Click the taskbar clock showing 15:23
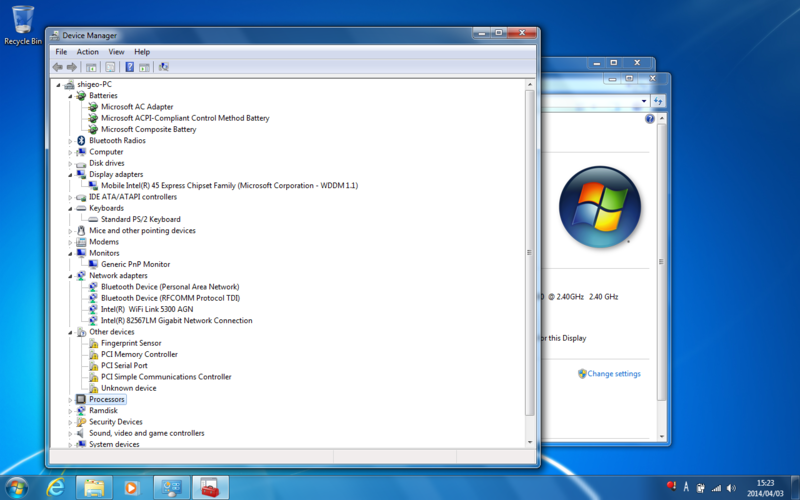This screenshot has height=500, width=800. (x=765, y=488)
